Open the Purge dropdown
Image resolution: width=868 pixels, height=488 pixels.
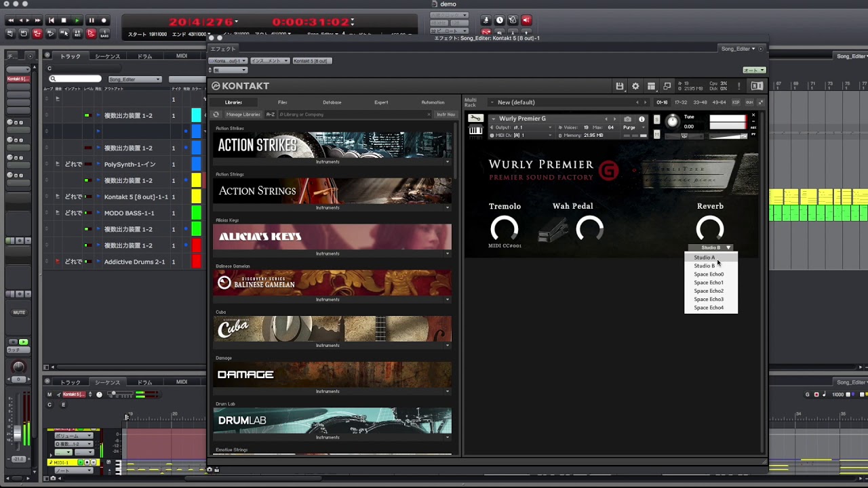click(633, 127)
